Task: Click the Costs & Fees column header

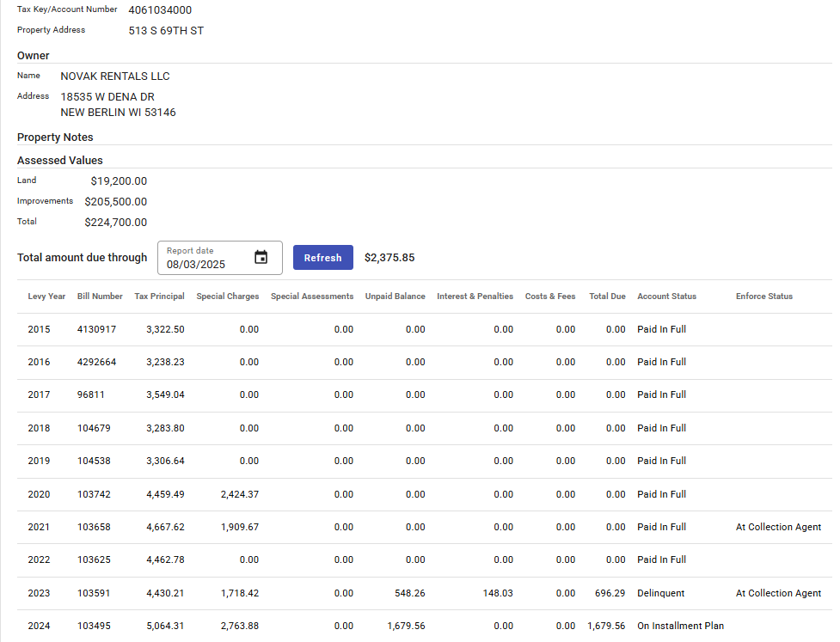Action: [x=550, y=297]
